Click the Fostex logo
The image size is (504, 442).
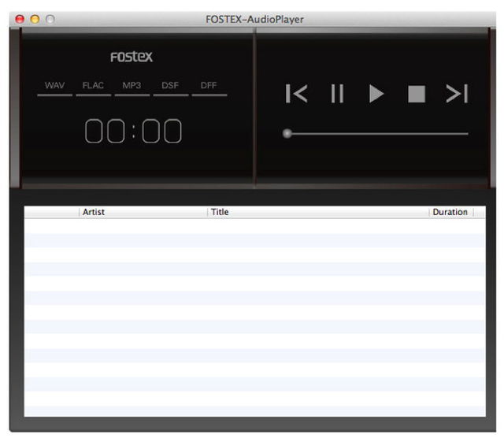pyautogui.click(x=132, y=57)
